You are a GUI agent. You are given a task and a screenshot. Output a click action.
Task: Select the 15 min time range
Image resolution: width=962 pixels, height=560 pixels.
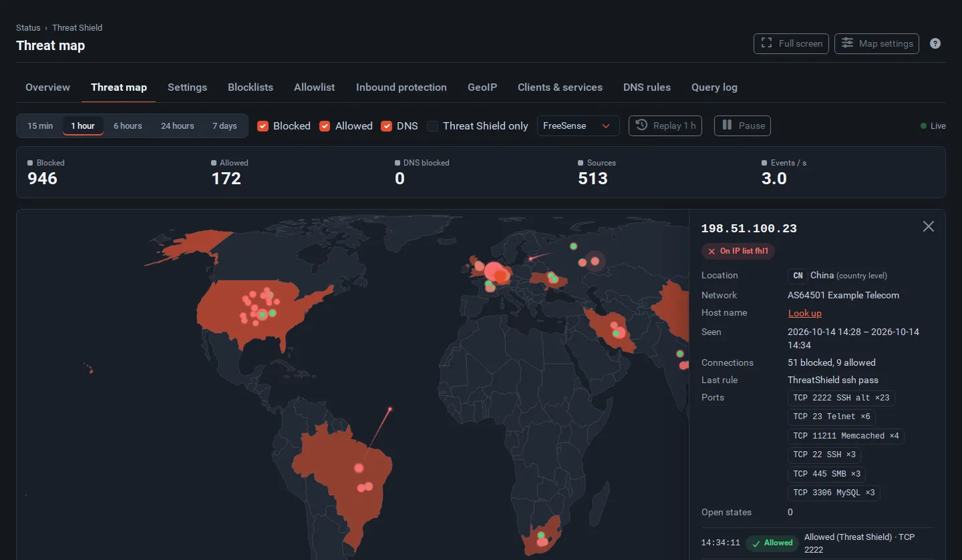[40, 125]
